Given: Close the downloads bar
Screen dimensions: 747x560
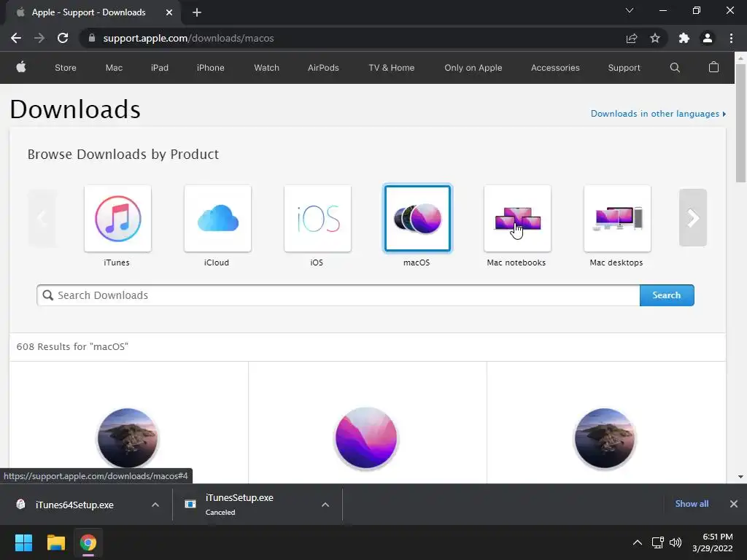Looking at the screenshot, I should [x=734, y=504].
